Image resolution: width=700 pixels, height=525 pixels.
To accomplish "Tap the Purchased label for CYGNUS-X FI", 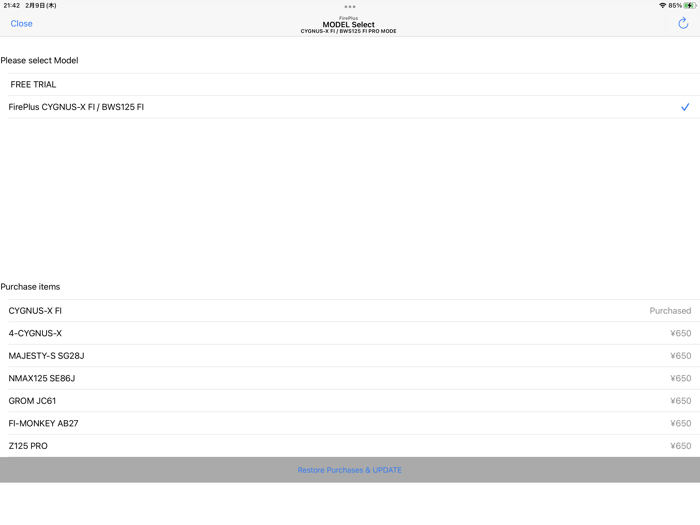I will click(x=670, y=311).
